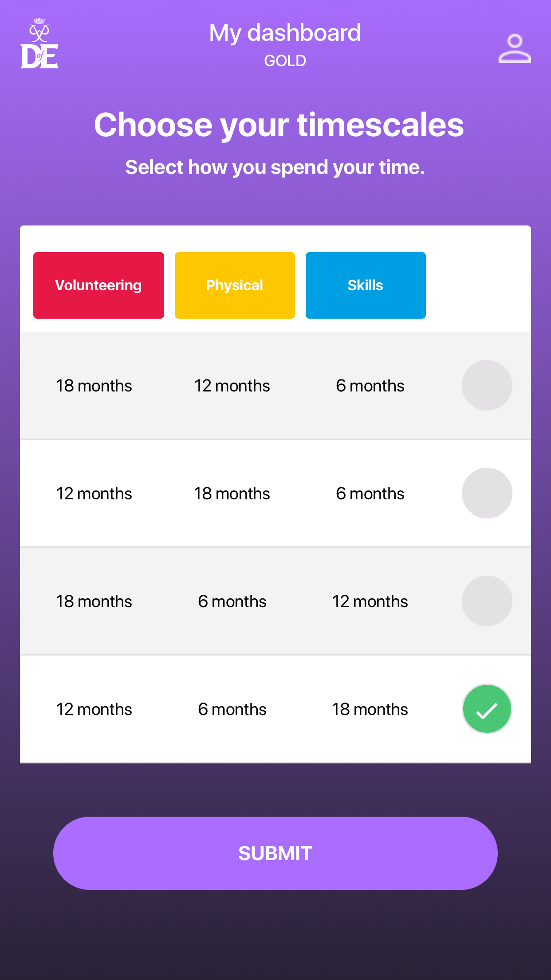Tap 12 months Physical in first row
This screenshot has width=551, height=980.
point(232,386)
